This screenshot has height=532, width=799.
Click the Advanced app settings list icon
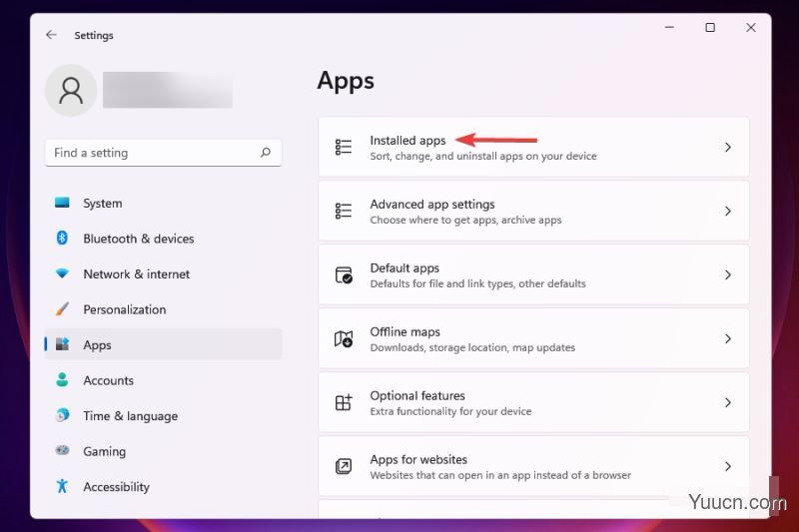click(344, 211)
